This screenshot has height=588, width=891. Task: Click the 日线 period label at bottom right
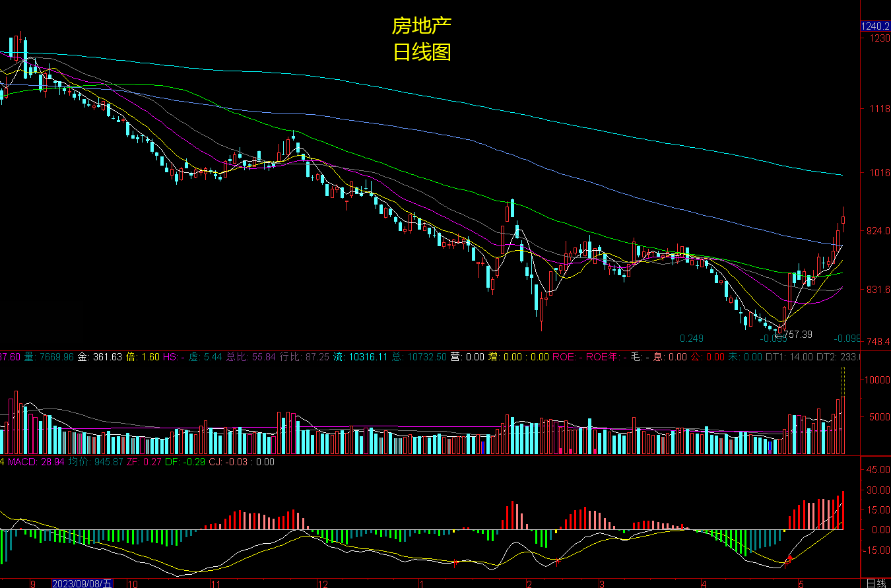876,583
